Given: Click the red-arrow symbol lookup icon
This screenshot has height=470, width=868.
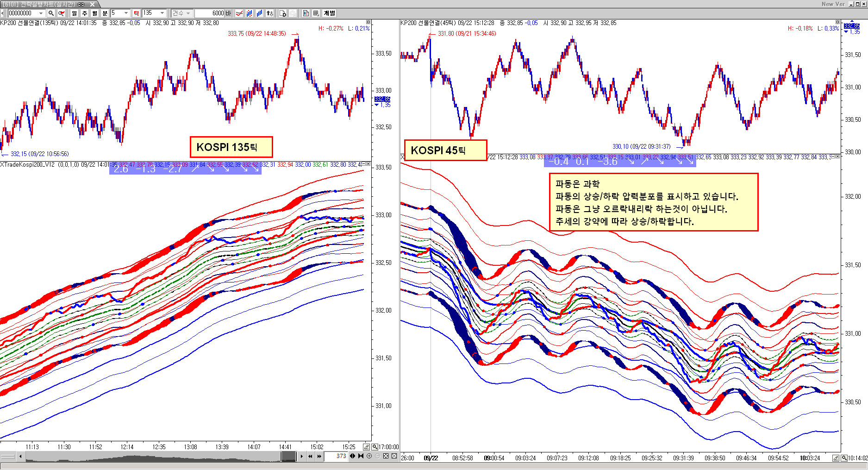Looking at the screenshot, I should pos(61,13).
